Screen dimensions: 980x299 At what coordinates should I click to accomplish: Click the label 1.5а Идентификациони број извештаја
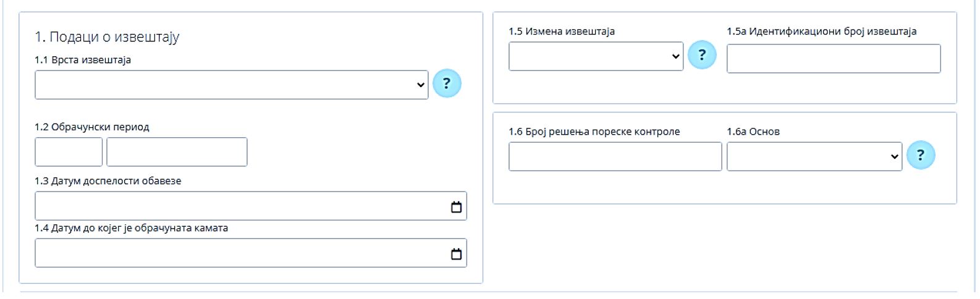821,32
